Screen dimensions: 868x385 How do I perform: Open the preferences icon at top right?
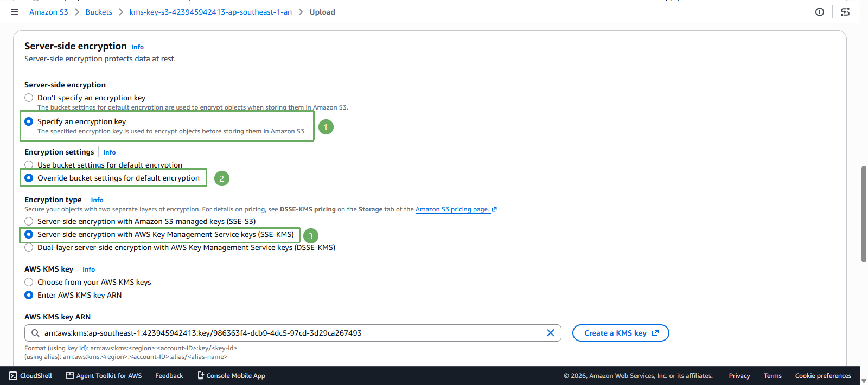pyautogui.click(x=845, y=12)
